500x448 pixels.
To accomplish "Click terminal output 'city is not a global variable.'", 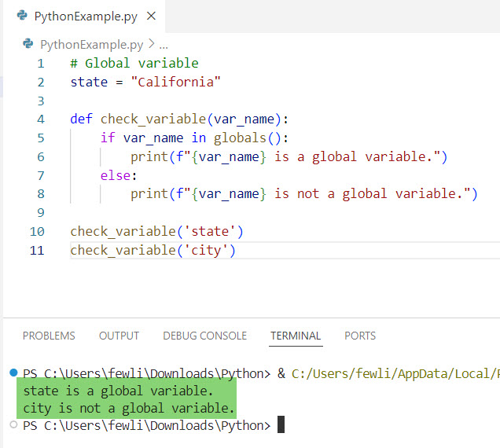I will pyautogui.click(x=129, y=408).
